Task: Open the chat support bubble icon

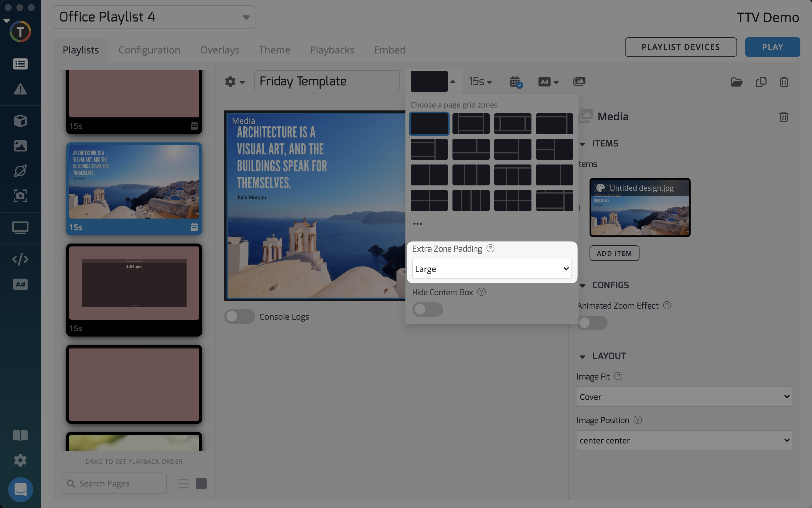Action: tap(20, 489)
